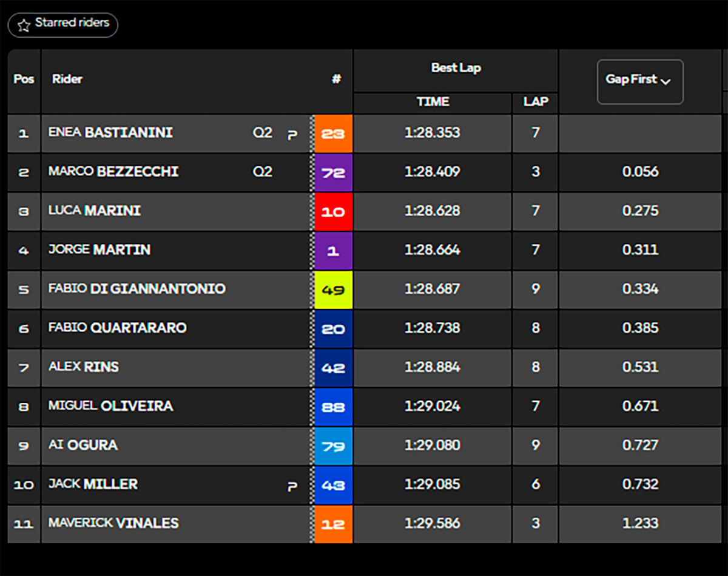Viewport: 728px width, 576px height.
Task: Click the Q2 tag beside Marco Bezzecchi
Action: (x=263, y=172)
